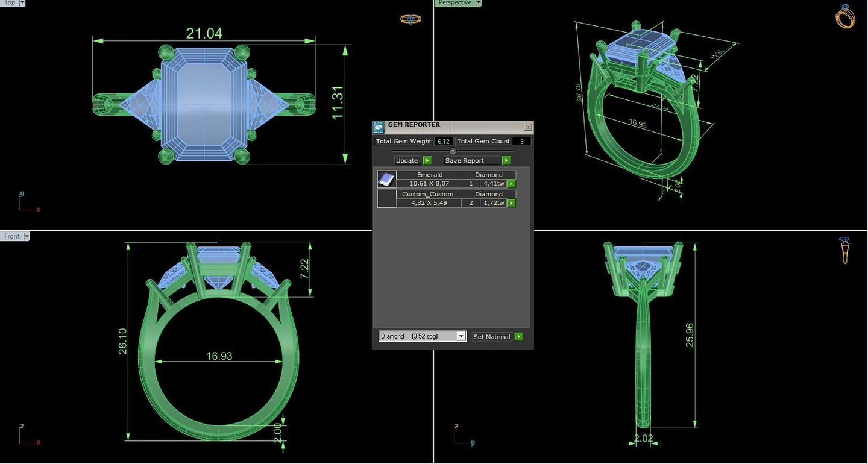Click the side-view ring icon in right viewport
The image size is (868, 464).
[x=844, y=250]
